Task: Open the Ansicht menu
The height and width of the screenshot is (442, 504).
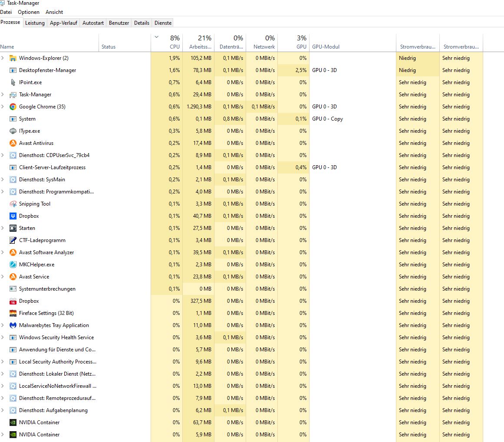Action: pos(54,12)
